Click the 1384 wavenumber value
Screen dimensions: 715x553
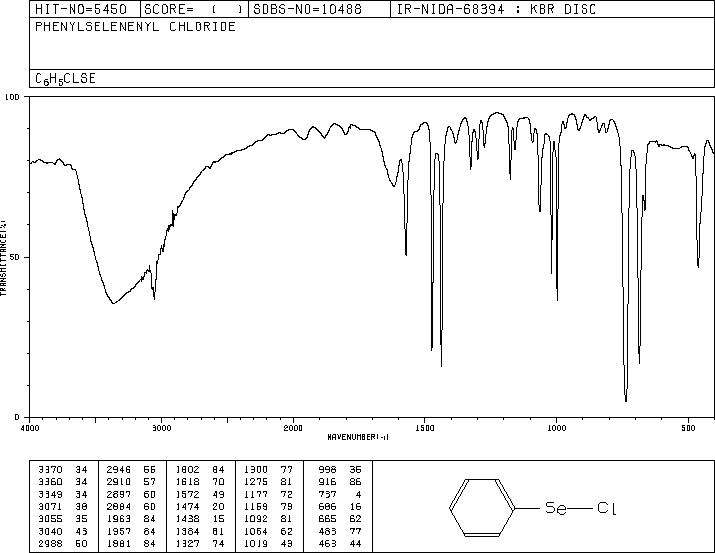[187, 532]
